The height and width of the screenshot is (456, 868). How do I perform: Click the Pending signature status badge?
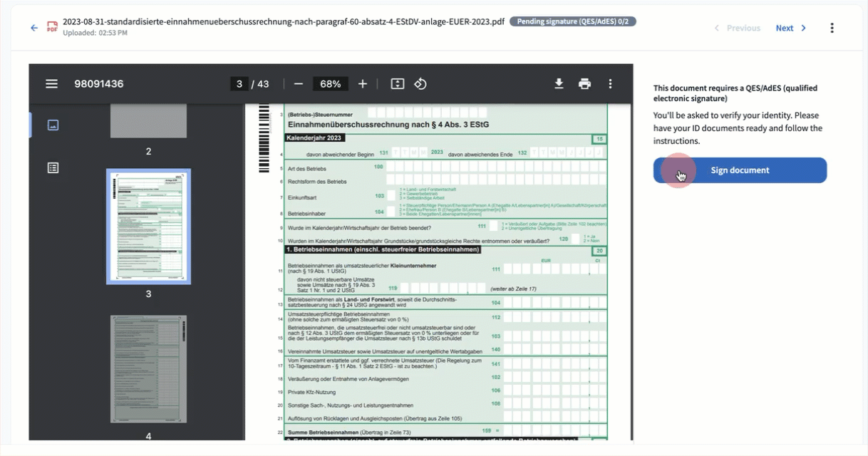pyautogui.click(x=573, y=21)
